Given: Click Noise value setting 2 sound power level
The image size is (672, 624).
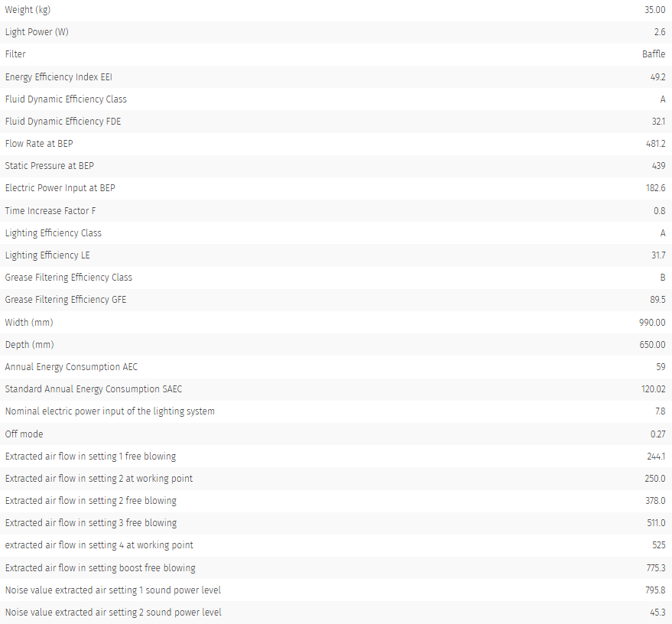Looking at the screenshot, I should 113,613.
